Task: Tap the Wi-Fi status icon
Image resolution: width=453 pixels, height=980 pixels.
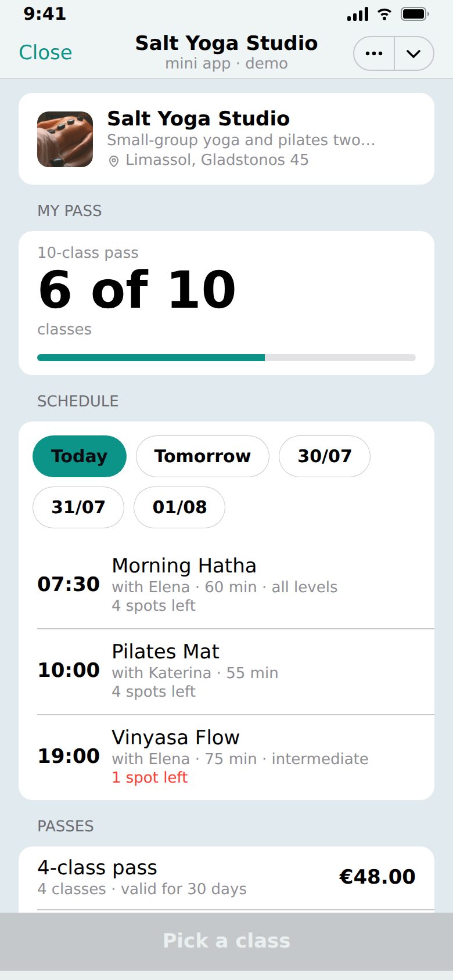Action: click(384, 14)
